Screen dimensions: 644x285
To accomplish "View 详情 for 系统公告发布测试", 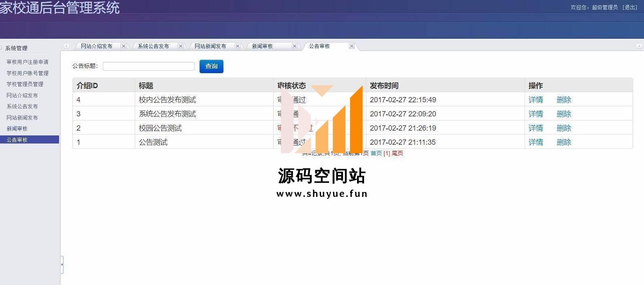I will pos(536,114).
